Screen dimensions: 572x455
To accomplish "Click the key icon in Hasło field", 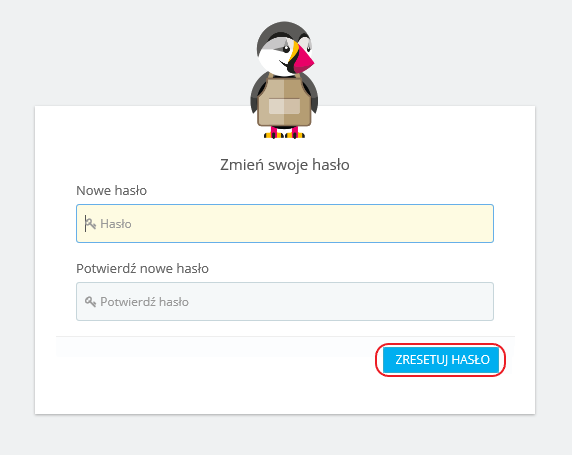I will [x=90, y=223].
